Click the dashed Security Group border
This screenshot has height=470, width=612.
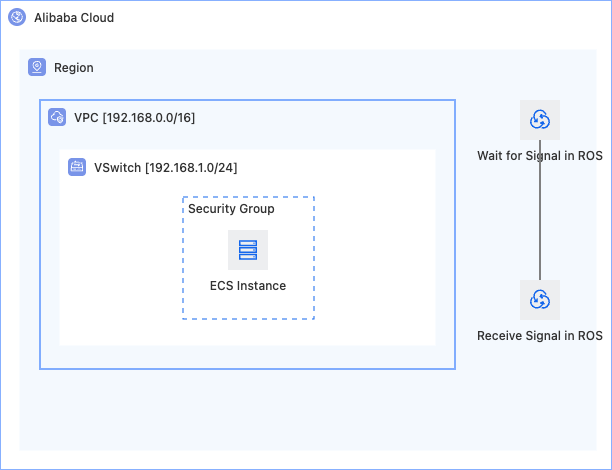click(314, 258)
